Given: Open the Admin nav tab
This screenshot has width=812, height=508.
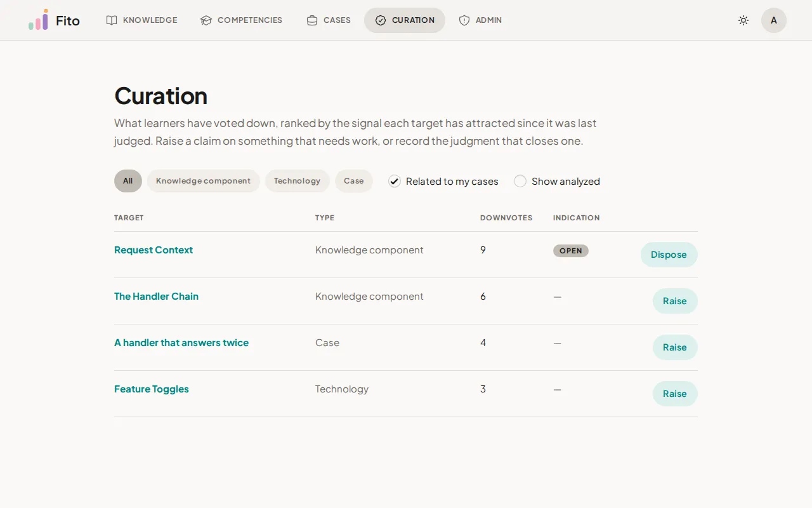Looking at the screenshot, I should click(480, 20).
